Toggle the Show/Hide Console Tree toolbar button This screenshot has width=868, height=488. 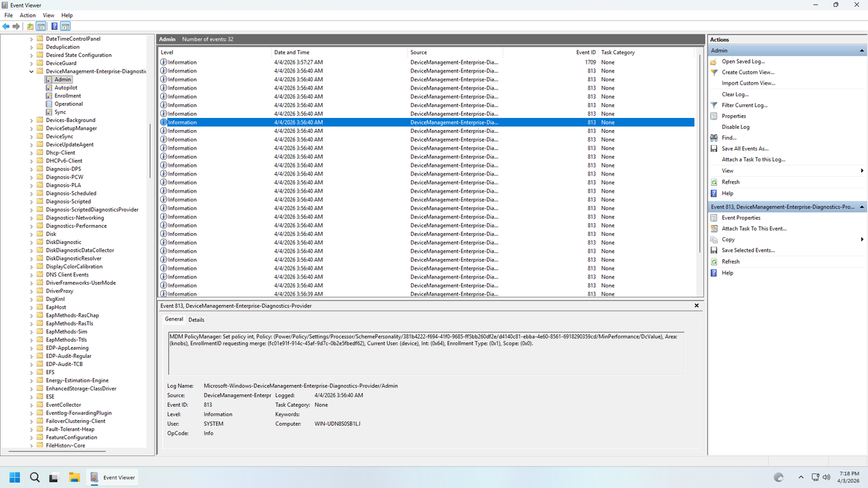point(41,26)
